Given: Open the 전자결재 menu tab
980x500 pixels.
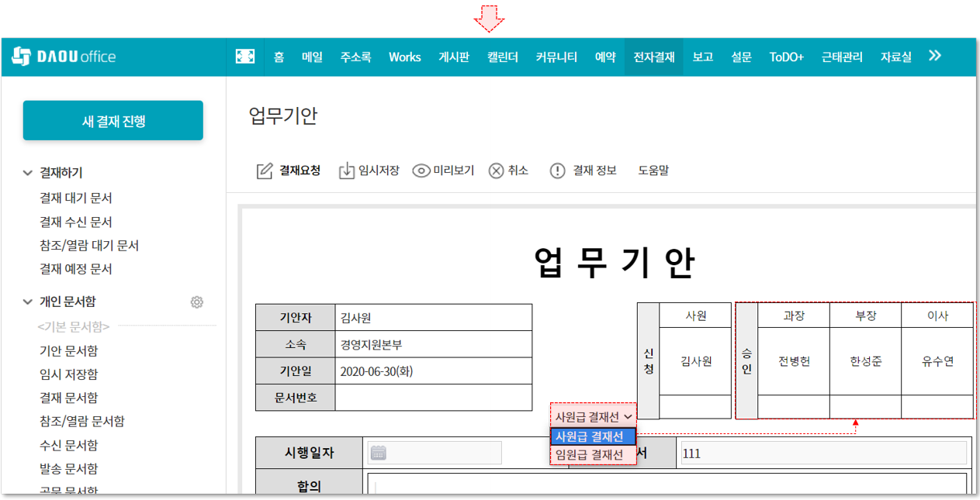Looking at the screenshot, I should pos(653,57).
